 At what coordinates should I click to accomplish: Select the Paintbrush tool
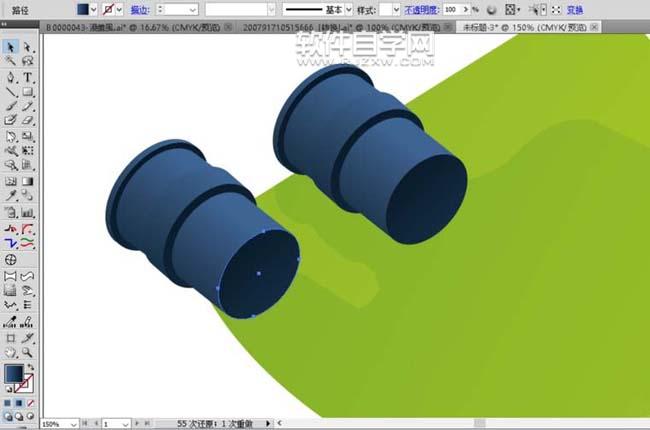tap(11, 106)
